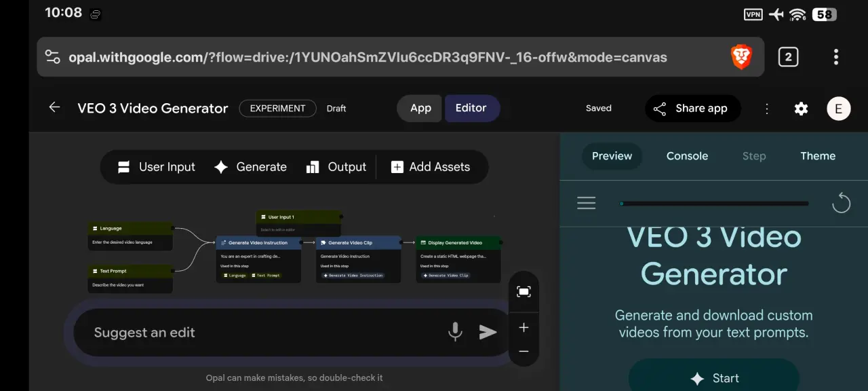Click the Display Generated Video node icon
This screenshot has width=868, height=391.
click(423, 242)
